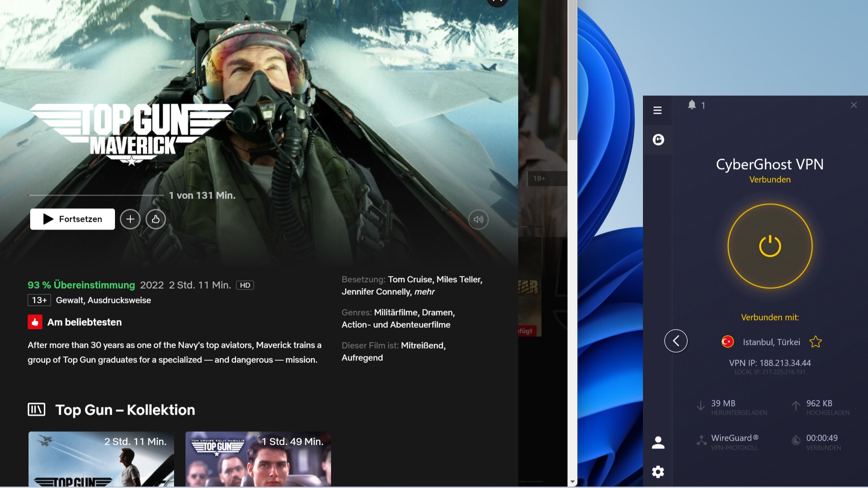
Task: Open CyberGhost account profile icon
Action: tap(658, 442)
